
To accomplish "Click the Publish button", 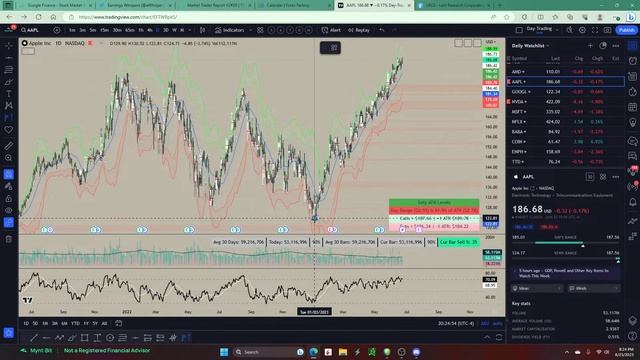I will click(x=627, y=30).
